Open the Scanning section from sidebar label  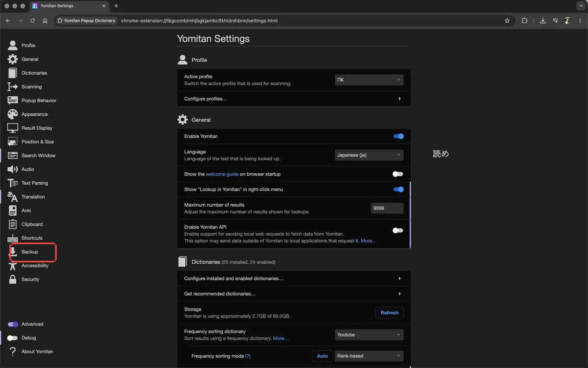31,86
